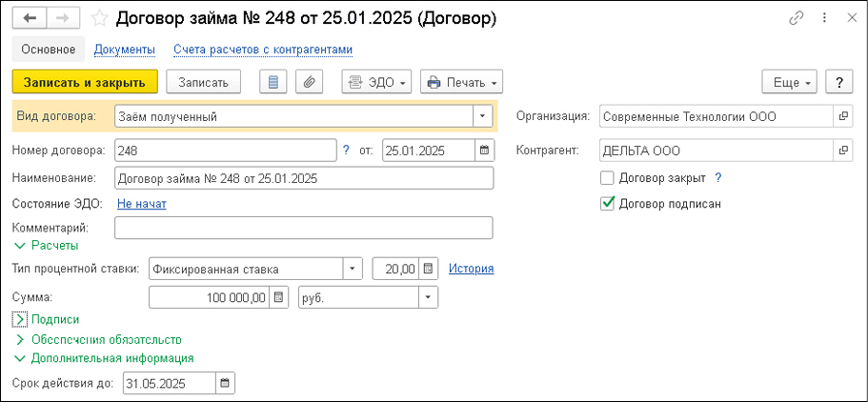Open 'Счета расчетов с контрагентами' tab
Viewport: 868px width, 402px height.
click(x=263, y=50)
